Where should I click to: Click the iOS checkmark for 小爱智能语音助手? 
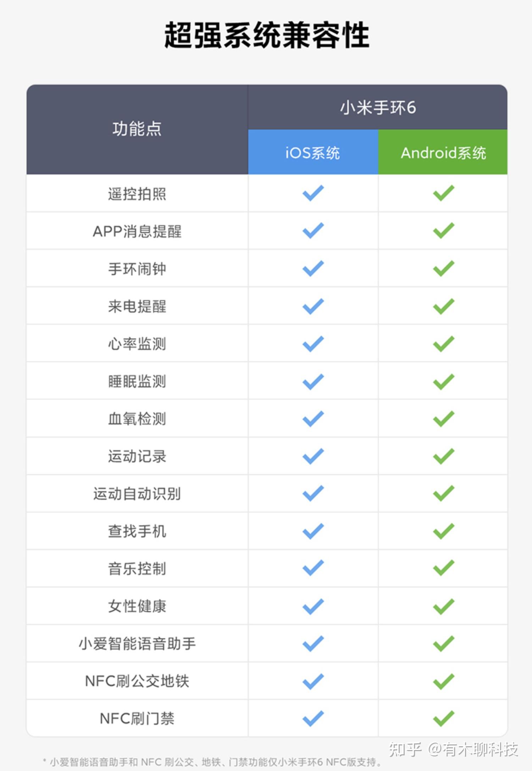313,644
